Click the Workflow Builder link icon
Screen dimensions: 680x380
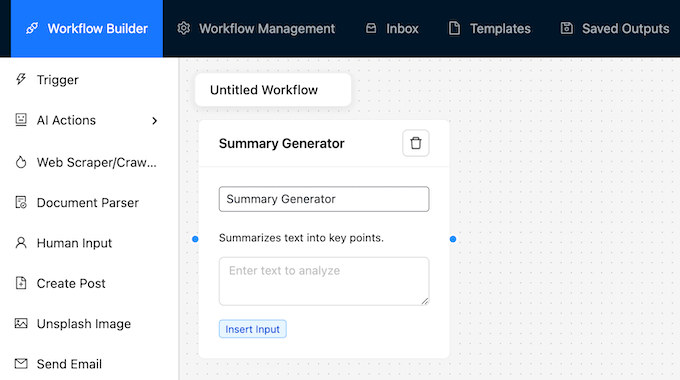[32, 29]
